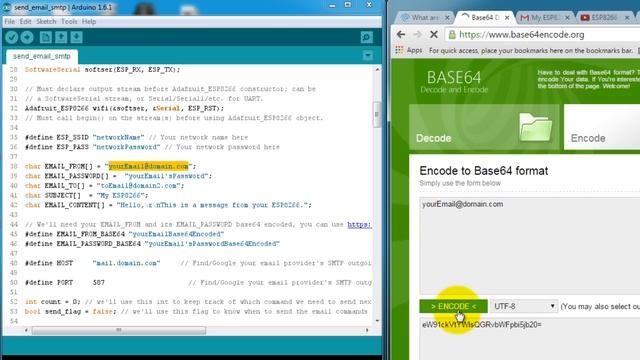Save the sketch with the Save icon
The height and width of the screenshot is (360, 640).
point(76,38)
